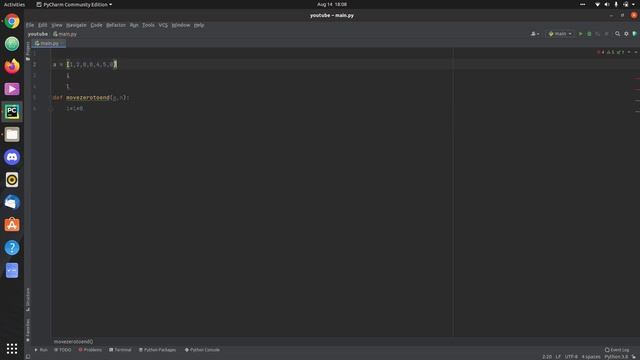
Task: Open the Tools menu
Action: (x=148, y=25)
